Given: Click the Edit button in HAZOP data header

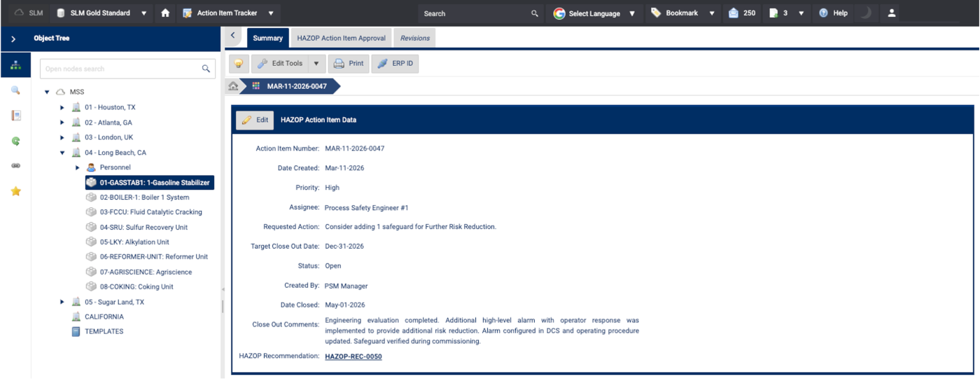Looking at the screenshot, I should (x=255, y=120).
